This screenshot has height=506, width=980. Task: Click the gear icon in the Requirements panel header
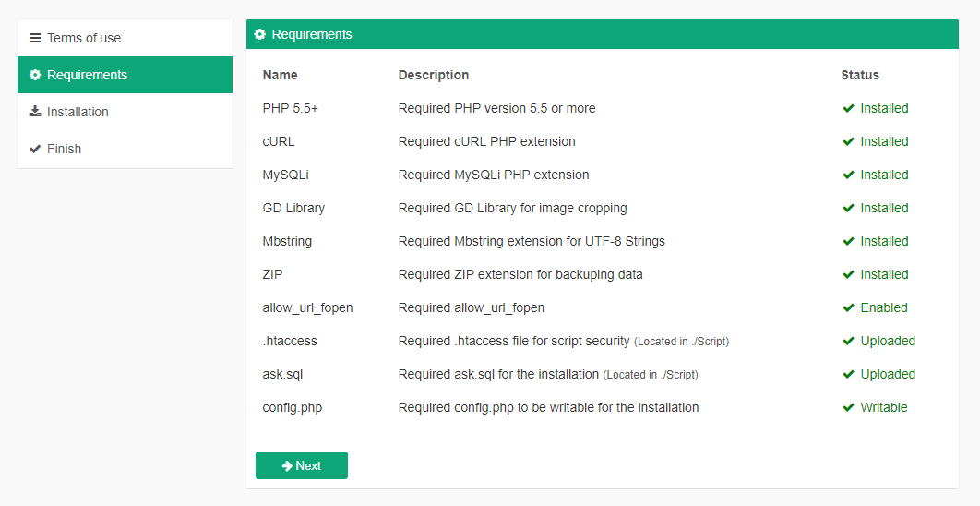pyautogui.click(x=260, y=34)
